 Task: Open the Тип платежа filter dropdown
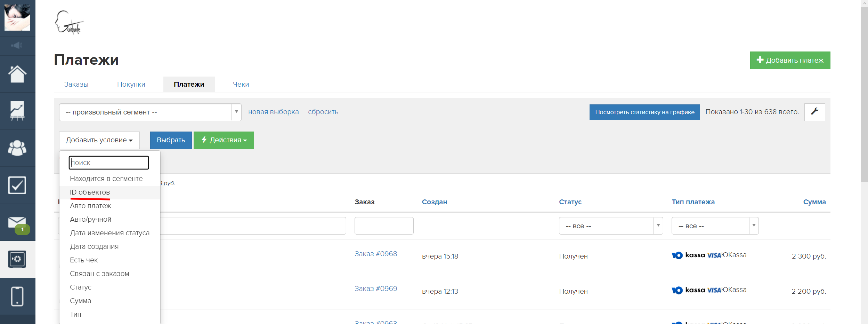click(715, 226)
